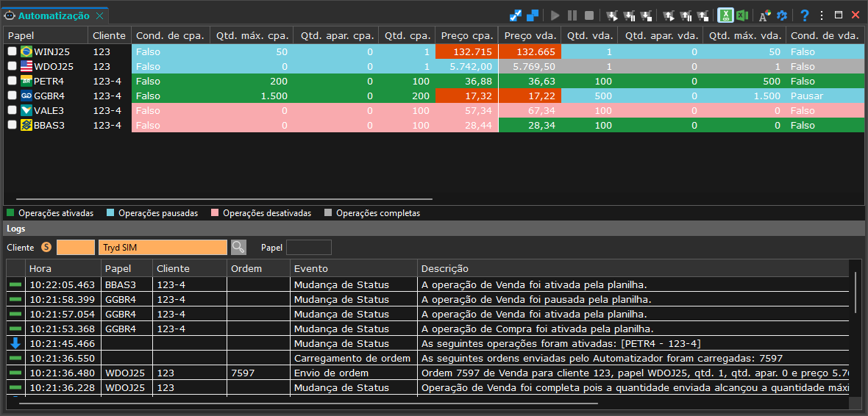
Task: Click the blue help question mark
Action: tap(805, 15)
